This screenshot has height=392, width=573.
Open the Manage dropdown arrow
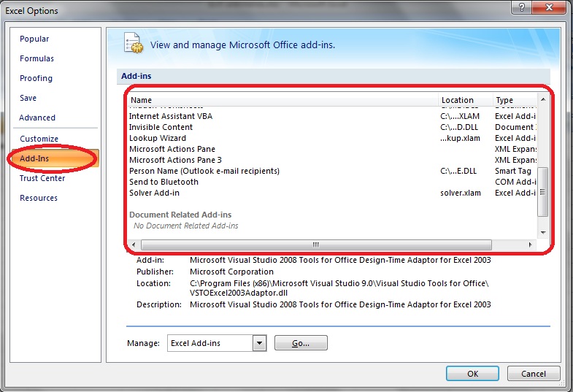259,343
